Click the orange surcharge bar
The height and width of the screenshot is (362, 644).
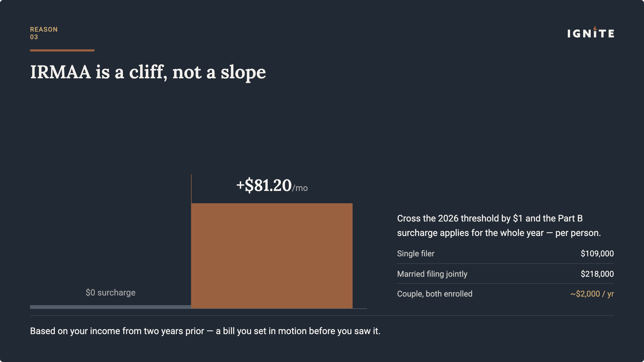(x=272, y=256)
